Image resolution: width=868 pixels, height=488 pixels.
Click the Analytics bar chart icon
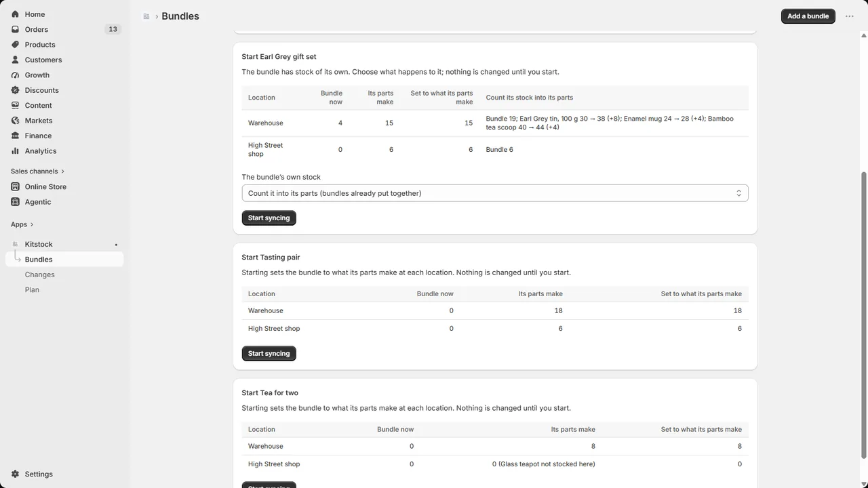click(x=15, y=151)
